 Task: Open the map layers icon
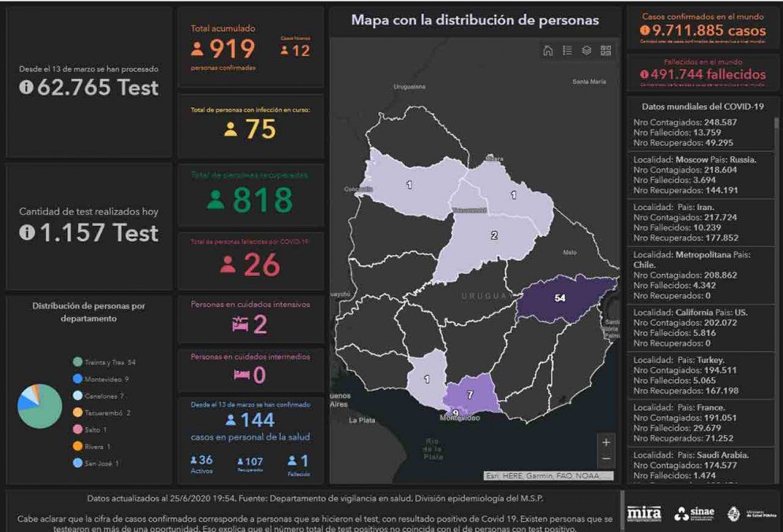pyautogui.click(x=586, y=51)
